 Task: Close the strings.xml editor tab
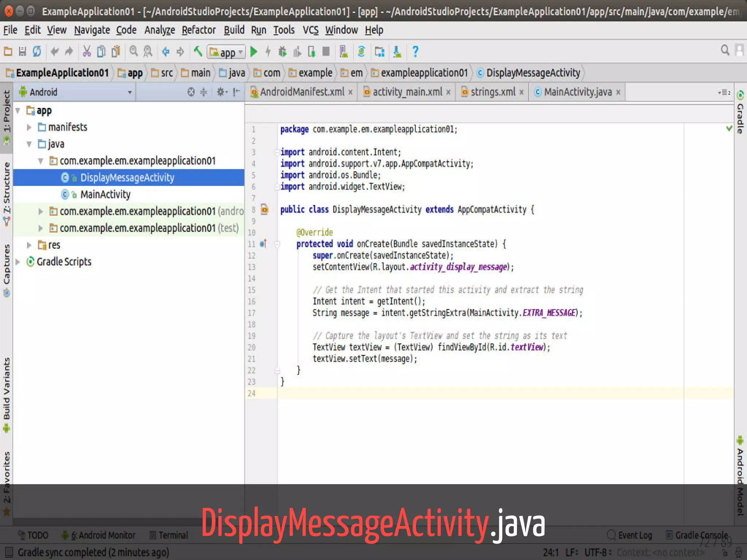tap(522, 92)
